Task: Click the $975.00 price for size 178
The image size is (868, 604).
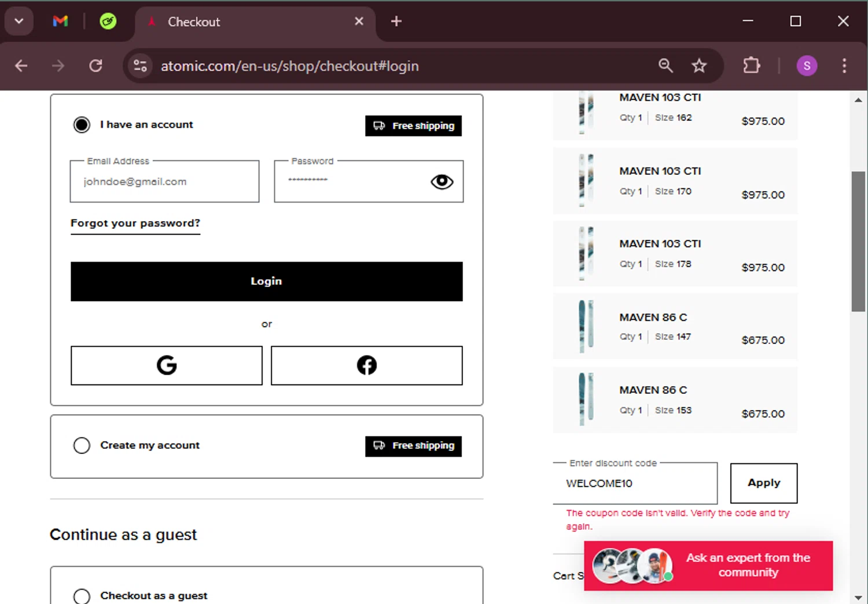Action: tap(763, 268)
